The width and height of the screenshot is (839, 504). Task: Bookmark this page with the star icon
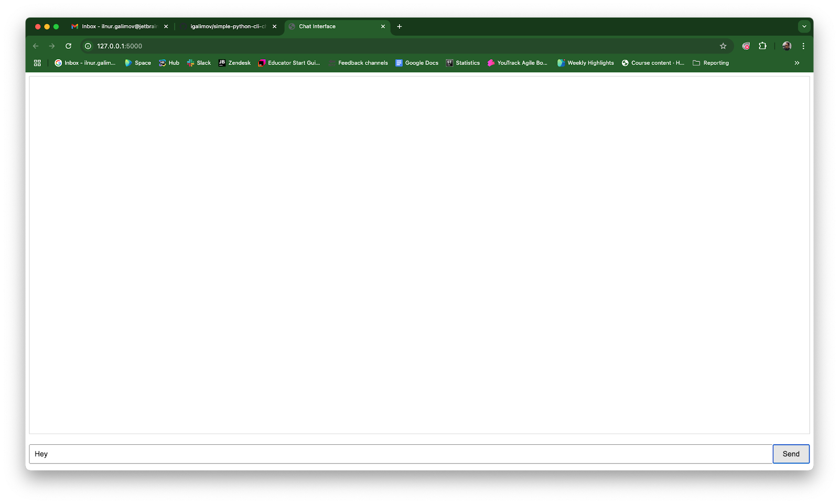[x=723, y=46]
